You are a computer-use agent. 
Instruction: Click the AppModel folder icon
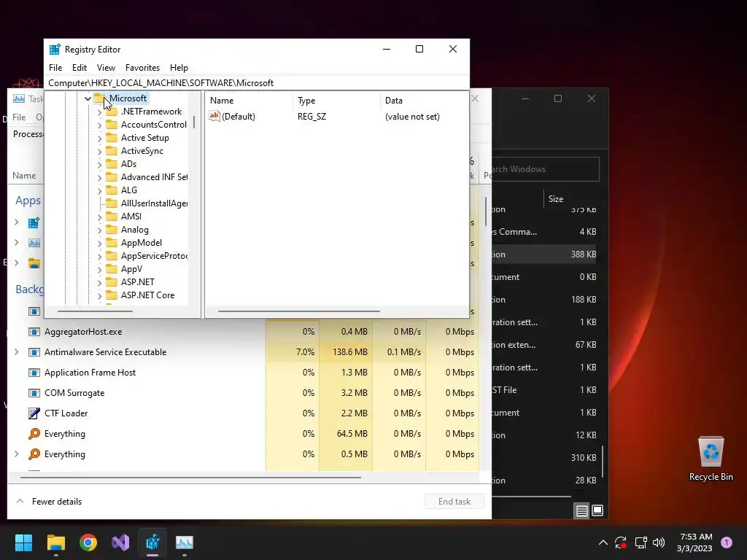(112, 243)
